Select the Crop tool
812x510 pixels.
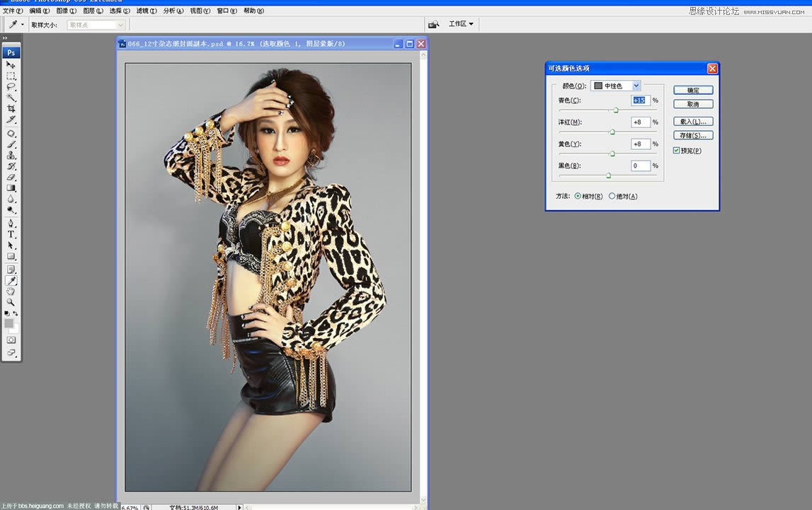(11, 108)
